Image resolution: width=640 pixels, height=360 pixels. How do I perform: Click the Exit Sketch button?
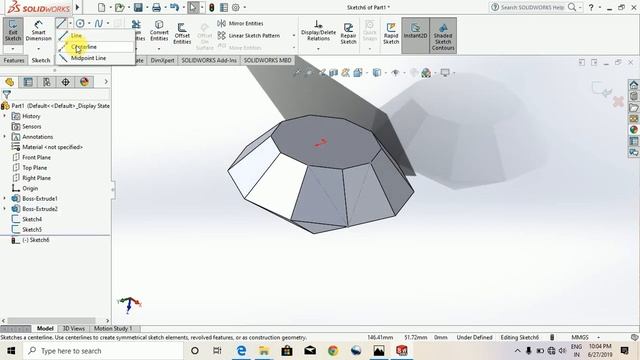(13, 30)
